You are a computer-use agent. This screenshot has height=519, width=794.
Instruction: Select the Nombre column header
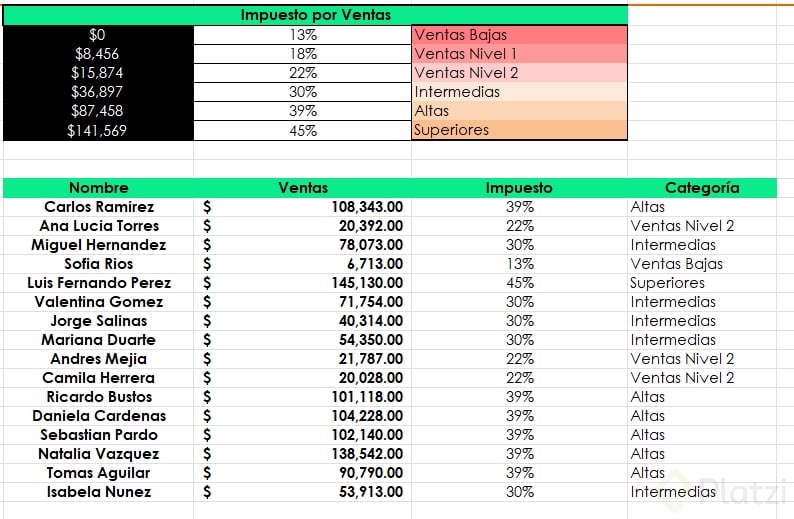coord(98,188)
